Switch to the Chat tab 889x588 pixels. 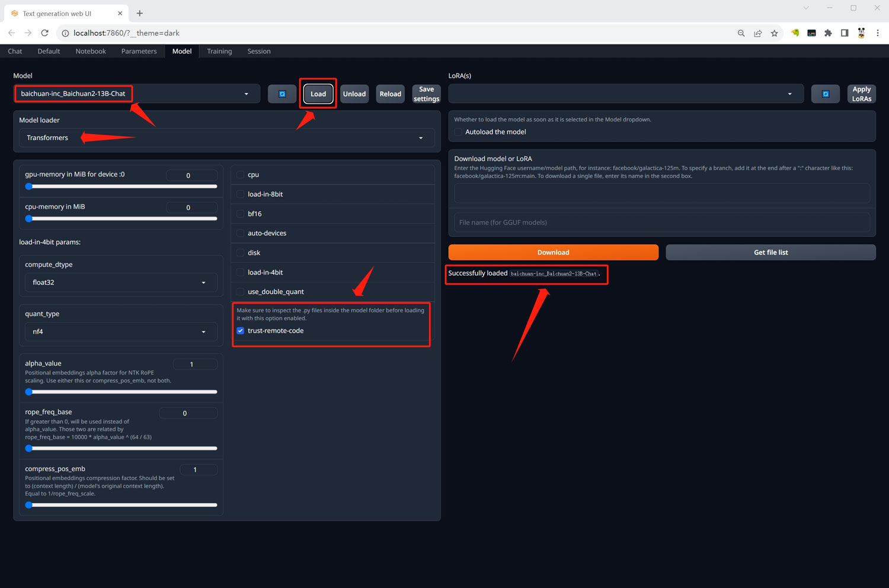[15, 52]
